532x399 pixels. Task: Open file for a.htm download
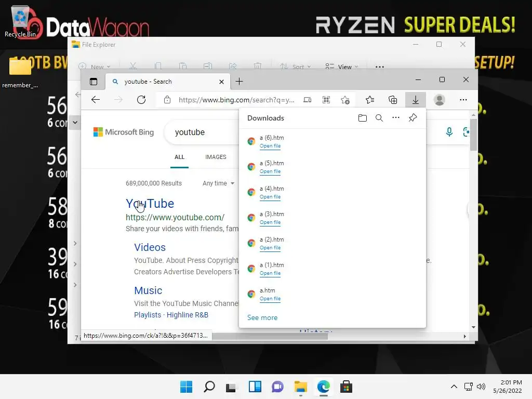(270, 299)
